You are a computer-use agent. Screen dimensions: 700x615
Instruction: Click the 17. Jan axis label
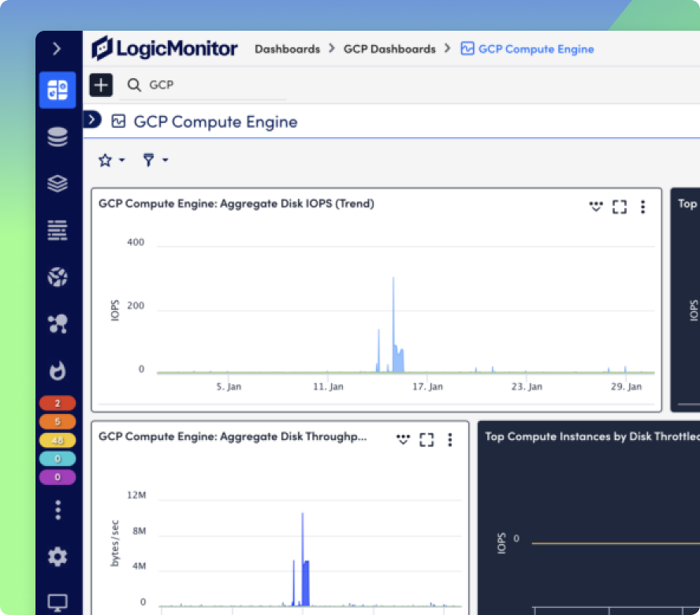point(427,386)
